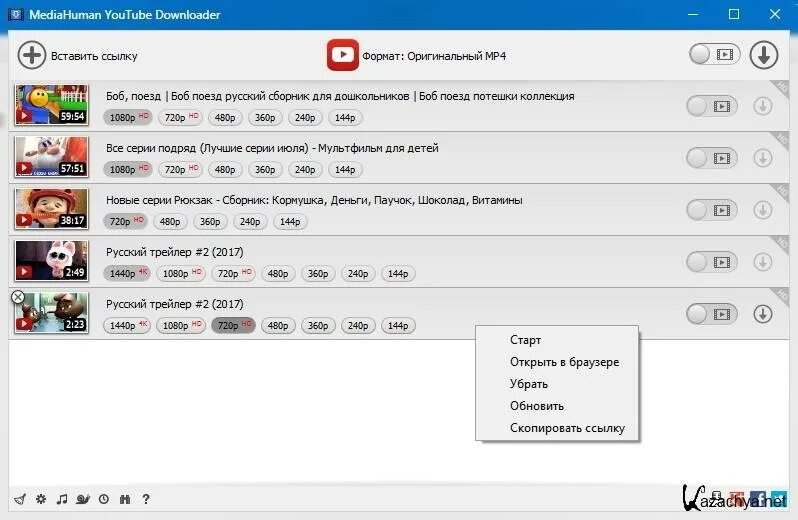Select 1080p for the 2:23 trailer
798x520 pixels.
[181, 325]
